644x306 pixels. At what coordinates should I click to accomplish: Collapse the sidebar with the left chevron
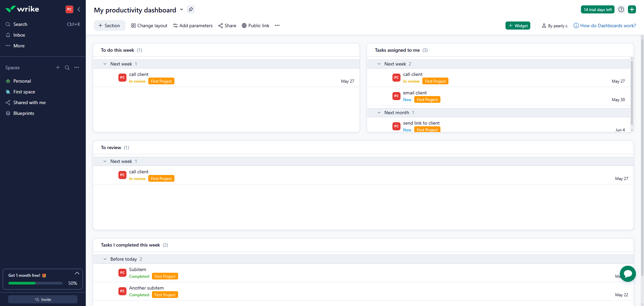pos(79,9)
